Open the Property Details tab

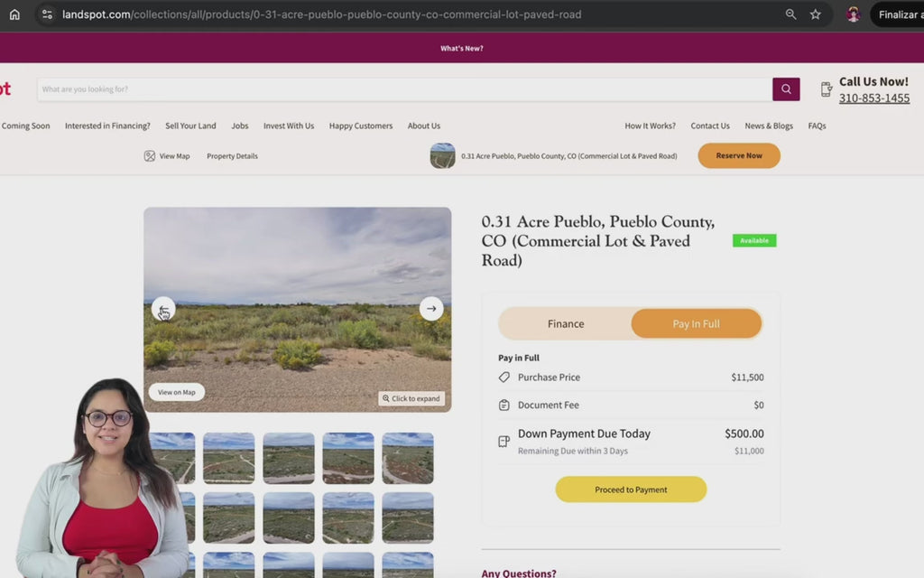point(232,156)
